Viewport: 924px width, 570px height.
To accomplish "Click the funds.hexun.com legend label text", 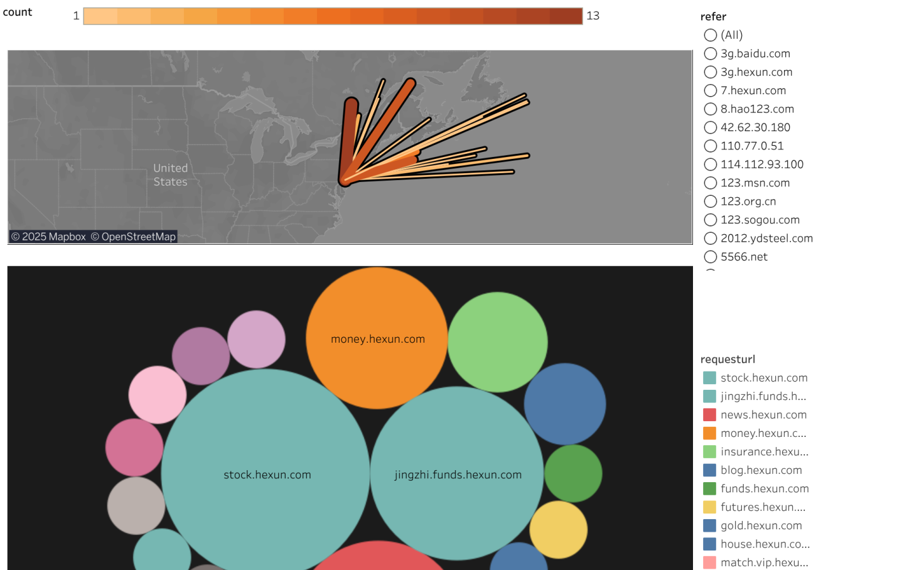I will pos(765,488).
